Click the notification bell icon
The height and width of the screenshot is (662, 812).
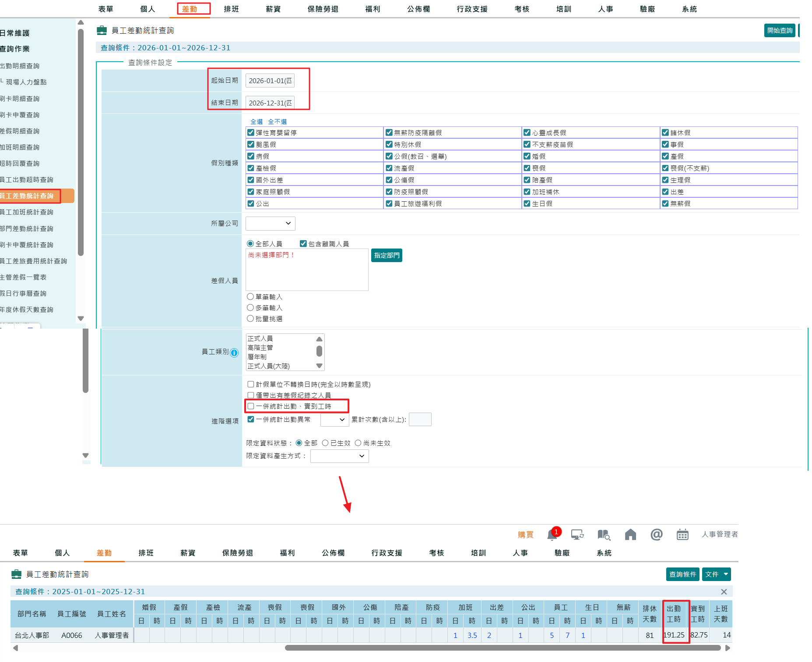click(x=552, y=535)
